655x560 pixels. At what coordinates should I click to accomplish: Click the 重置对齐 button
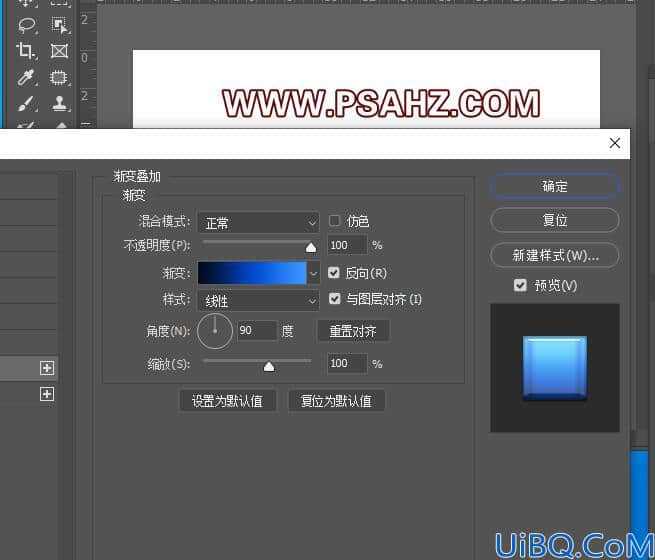353,331
